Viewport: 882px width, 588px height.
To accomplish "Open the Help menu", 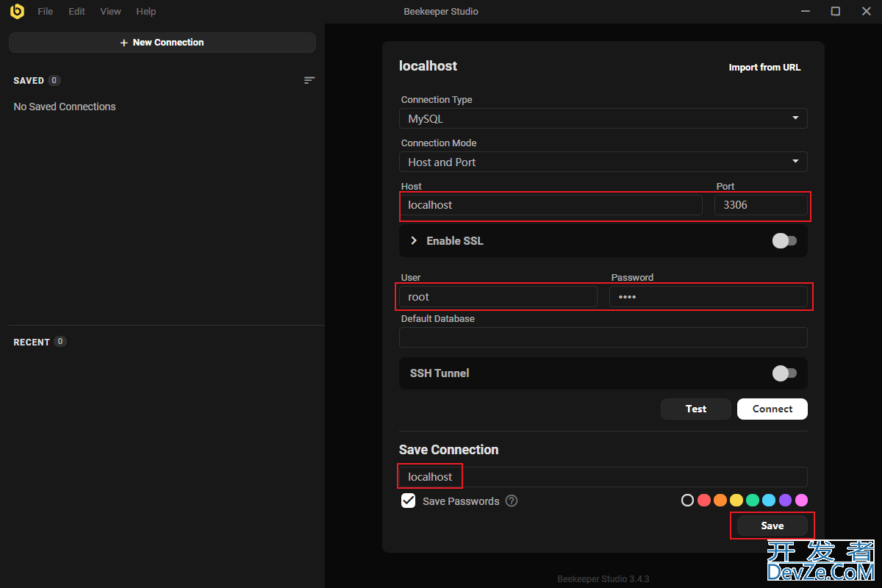I will pyautogui.click(x=146, y=12).
